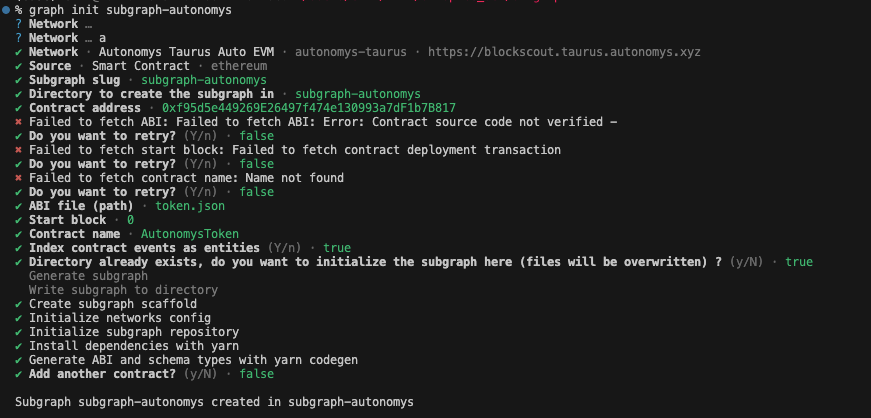Open the blockscout.taurus.autonomys.xyz URL
Image resolution: width=871 pixels, height=418 pixels.
tap(564, 52)
